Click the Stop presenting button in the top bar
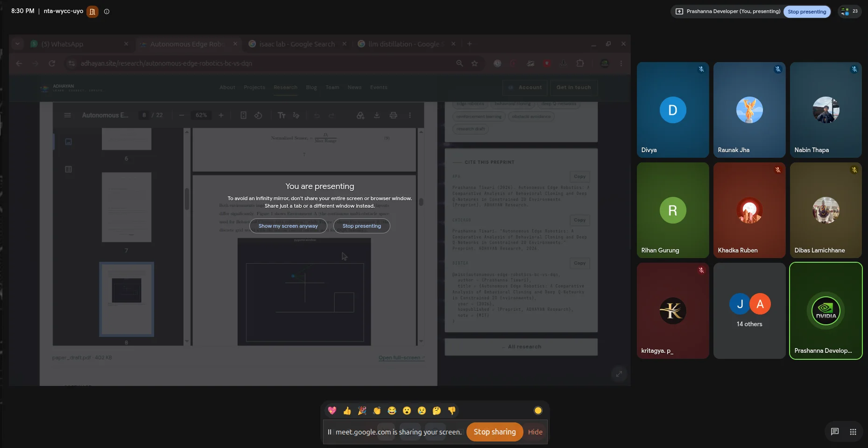 807,12
